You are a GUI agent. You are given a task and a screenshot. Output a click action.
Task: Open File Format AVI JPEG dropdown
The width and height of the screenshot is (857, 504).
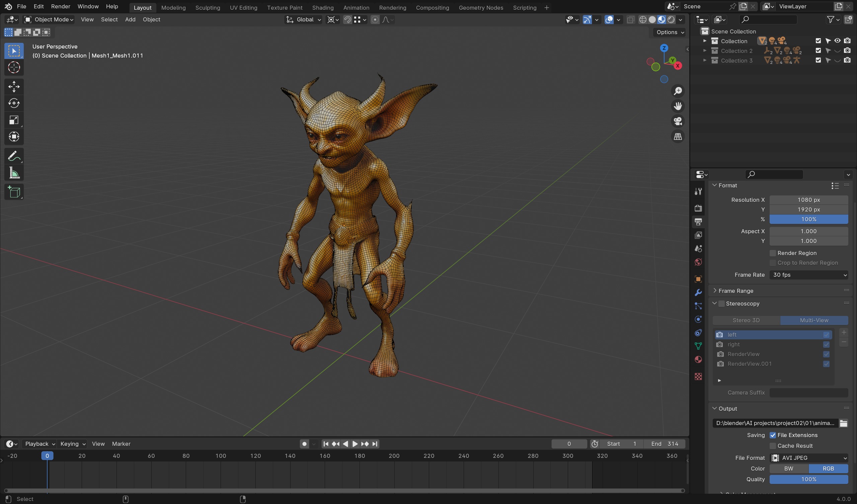pos(809,458)
